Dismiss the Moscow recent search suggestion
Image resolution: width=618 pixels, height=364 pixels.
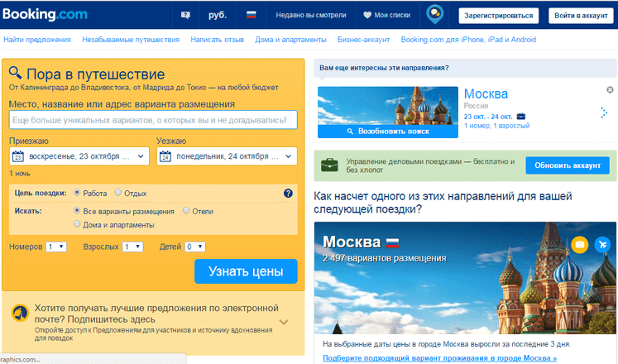click(x=610, y=89)
